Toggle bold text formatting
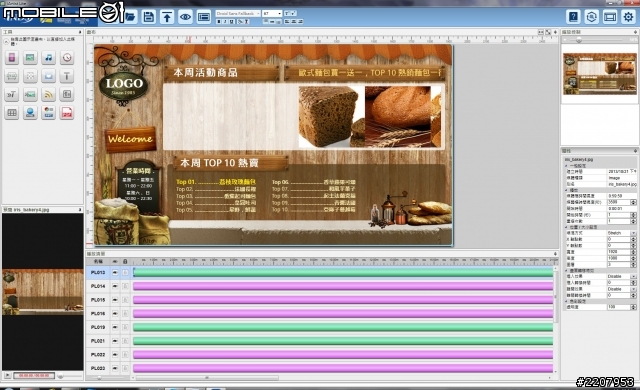This screenshot has width=640, height=390. tap(218, 21)
